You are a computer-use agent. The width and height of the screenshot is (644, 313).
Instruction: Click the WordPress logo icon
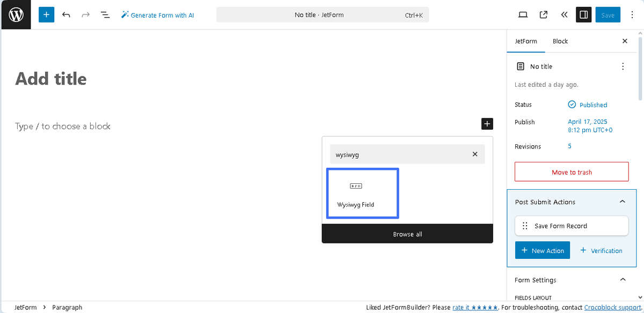[x=16, y=14]
